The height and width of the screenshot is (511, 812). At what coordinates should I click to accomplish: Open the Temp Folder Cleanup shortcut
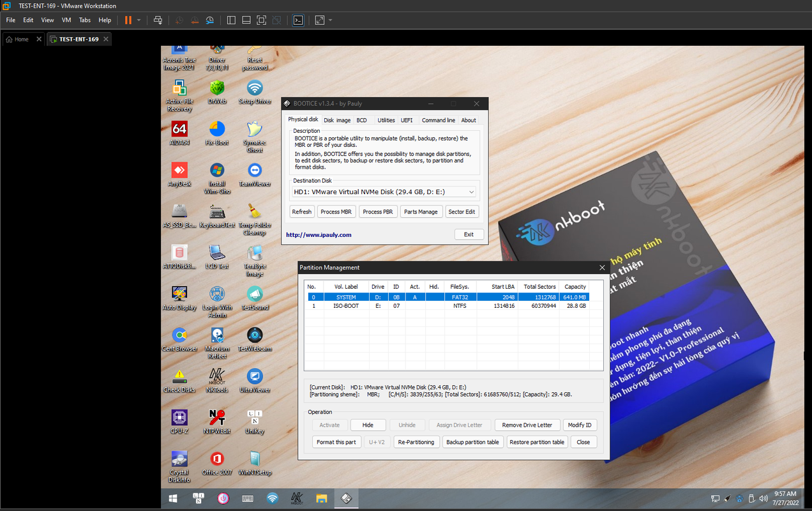coord(255,218)
